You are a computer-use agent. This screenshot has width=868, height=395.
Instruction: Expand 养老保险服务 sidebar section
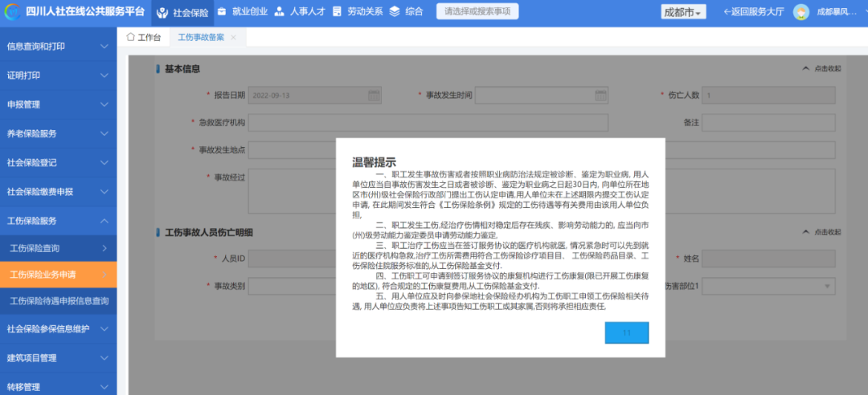(x=58, y=133)
